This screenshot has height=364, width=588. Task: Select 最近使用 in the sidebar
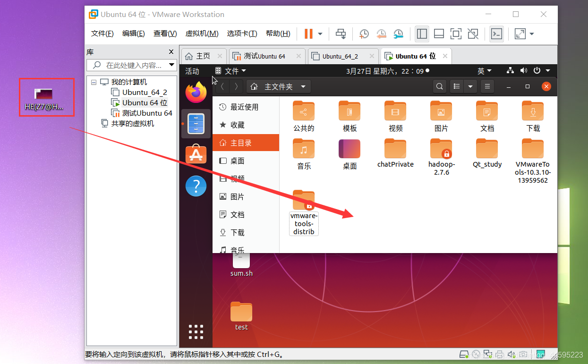coord(246,107)
